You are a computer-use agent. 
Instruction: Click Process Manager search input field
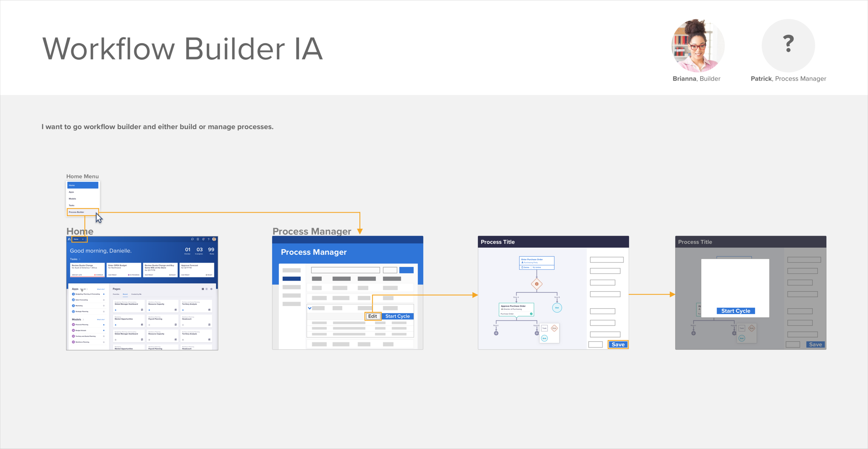[x=345, y=270]
